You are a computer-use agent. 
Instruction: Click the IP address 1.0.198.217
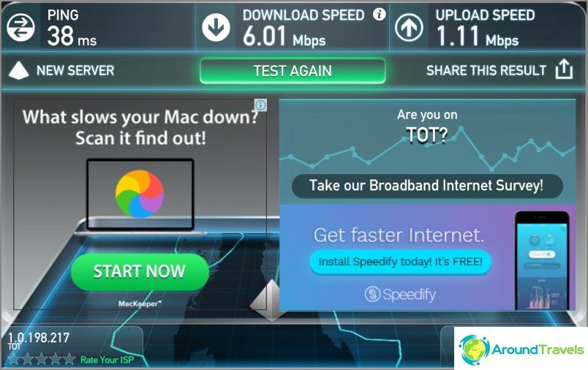(39, 337)
